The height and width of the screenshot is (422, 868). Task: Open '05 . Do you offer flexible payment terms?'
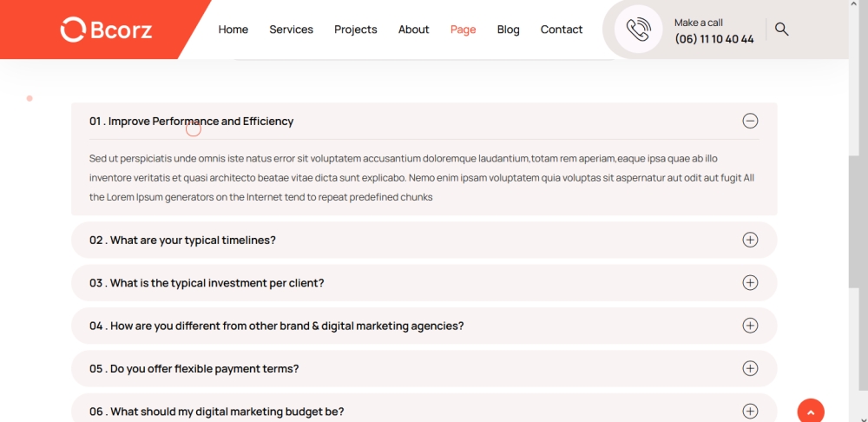194,369
